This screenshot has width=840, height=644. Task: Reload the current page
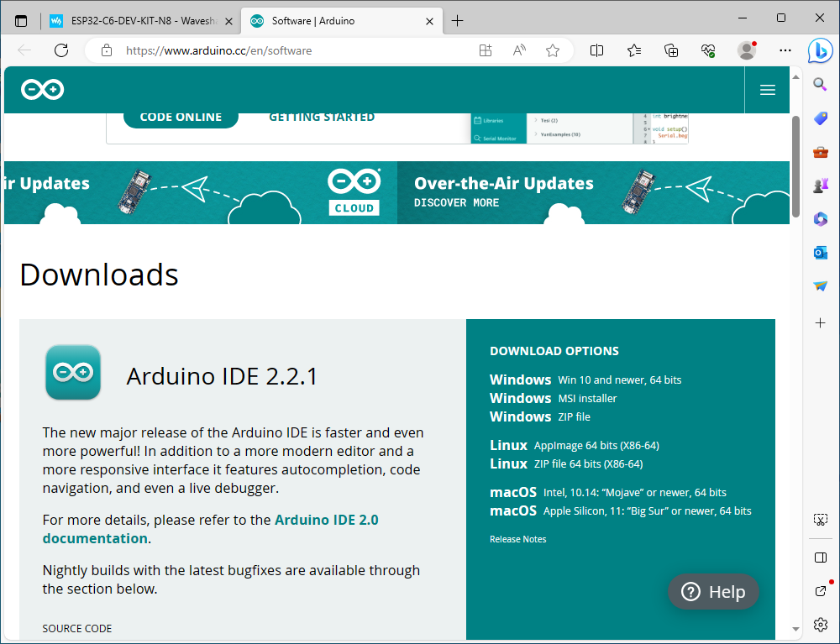[61, 50]
